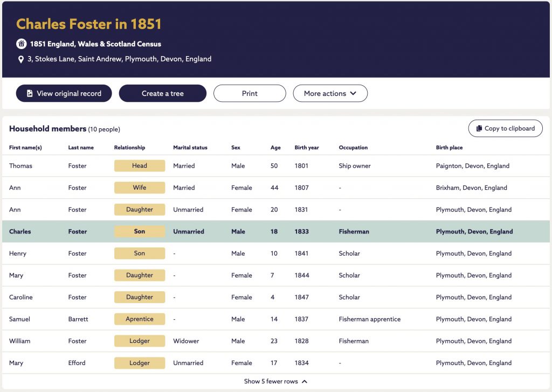Click the clipboard icon in Copy to clipboard
552x392 pixels.
point(479,128)
